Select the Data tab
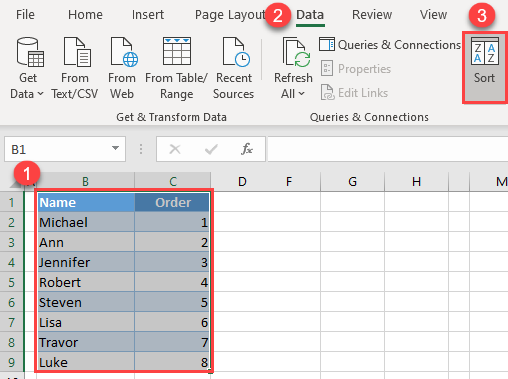Image resolution: width=508 pixels, height=379 pixels. pos(310,15)
